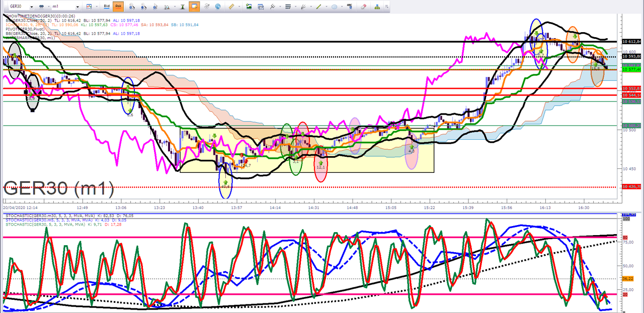The image size is (644, 313).
Task: Click the zoom in magnifier icon
Action: (132, 7)
